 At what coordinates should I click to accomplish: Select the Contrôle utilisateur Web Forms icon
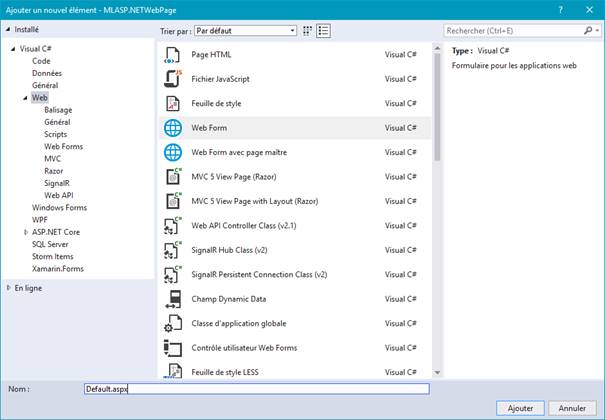click(172, 348)
